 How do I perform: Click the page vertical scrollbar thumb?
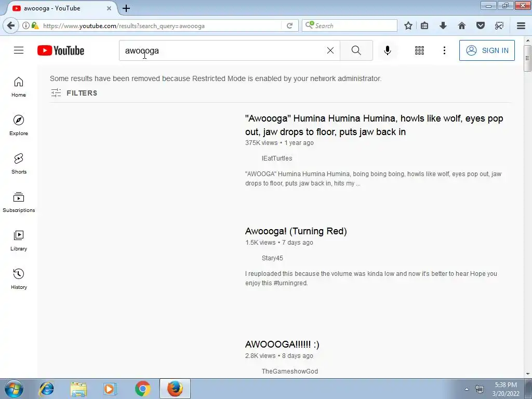coord(527,58)
